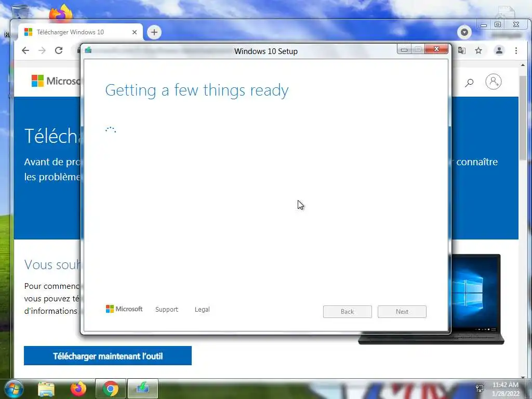The height and width of the screenshot is (399, 532).
Task: Maximize the Chrome browser window
Action: [498, 24]
